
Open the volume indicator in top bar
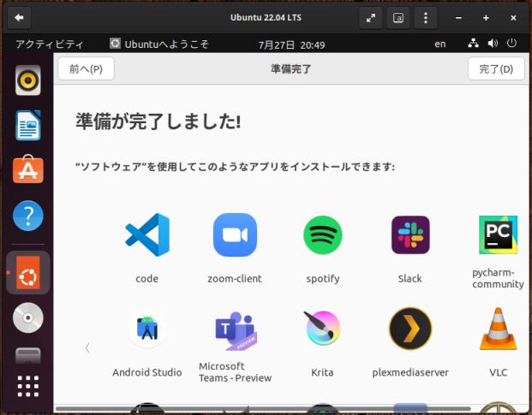click(493, 44)
